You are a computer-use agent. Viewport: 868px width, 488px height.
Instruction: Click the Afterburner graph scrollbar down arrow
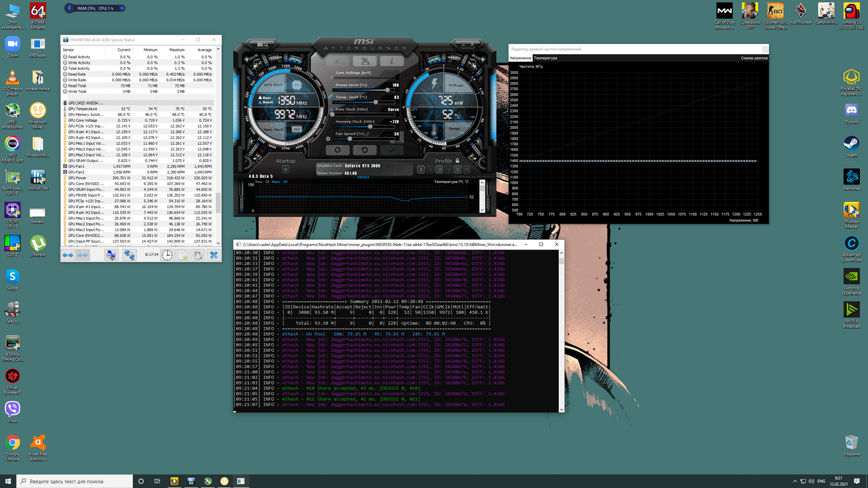[x=482, y=210]
